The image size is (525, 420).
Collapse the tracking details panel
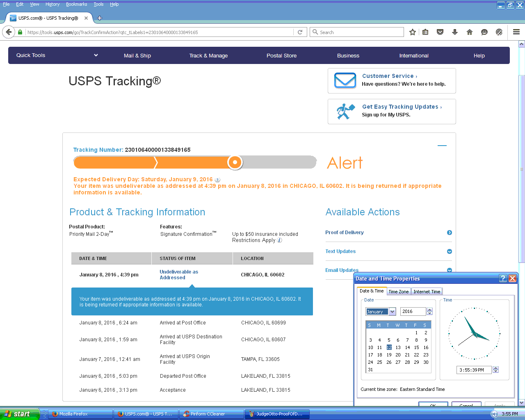pyautogui.click(x=442, y=146)
